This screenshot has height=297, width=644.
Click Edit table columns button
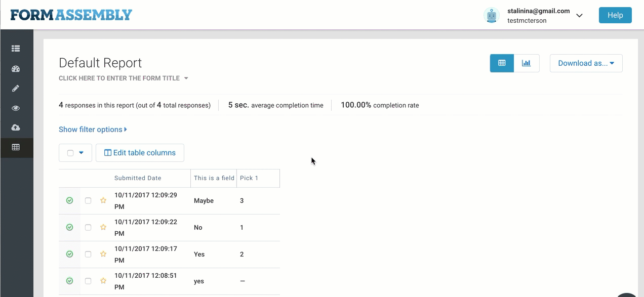[140, 153]
